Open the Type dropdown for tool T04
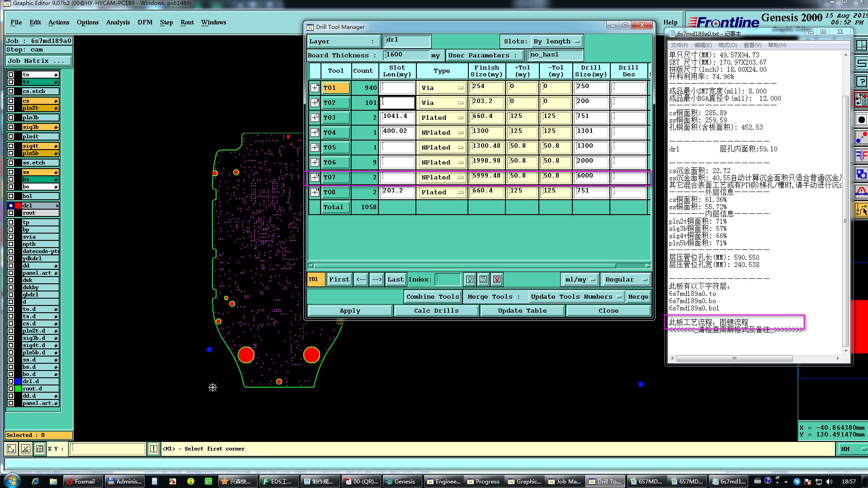 (x=442, y=133)
